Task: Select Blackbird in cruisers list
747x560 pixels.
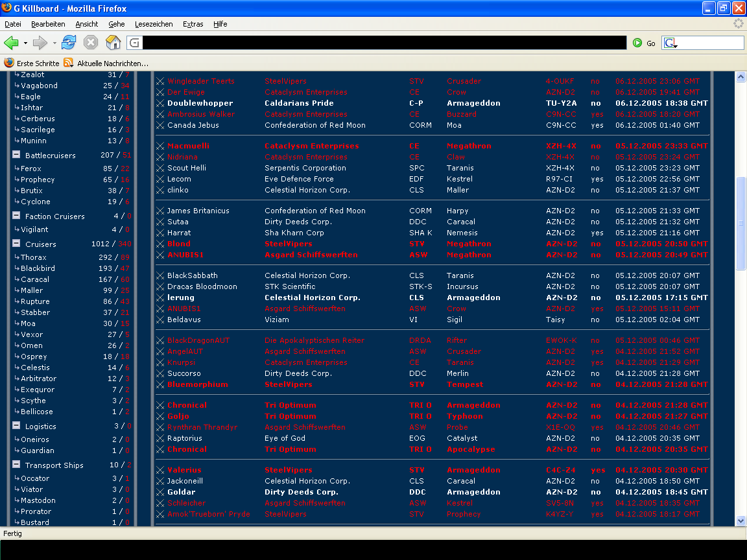Action: (38, 268)
